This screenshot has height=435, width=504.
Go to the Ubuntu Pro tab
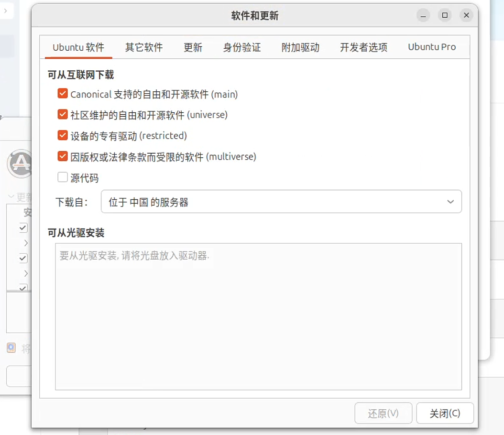pos(432,47)
